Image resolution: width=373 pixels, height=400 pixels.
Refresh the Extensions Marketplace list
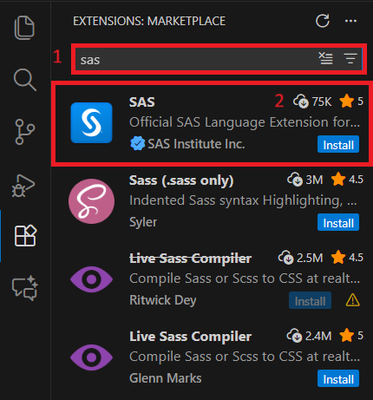tap(322, 21)
